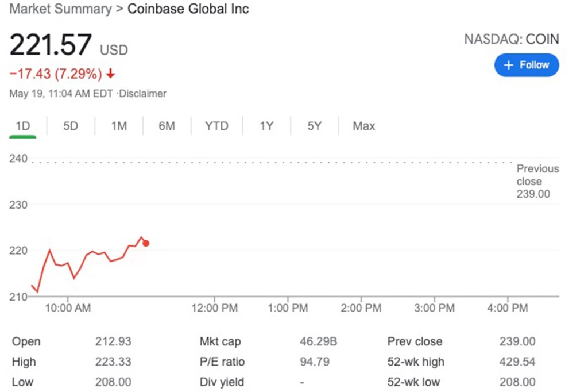The image size is (588, 392).
Task: Click the red down arrow beside price change
Action: (111, 74)
